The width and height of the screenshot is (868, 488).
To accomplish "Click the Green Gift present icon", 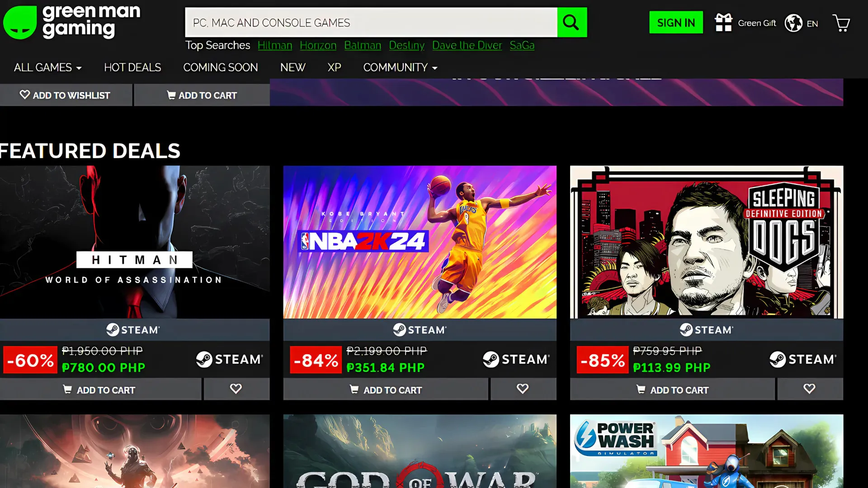I will (723, 23).
